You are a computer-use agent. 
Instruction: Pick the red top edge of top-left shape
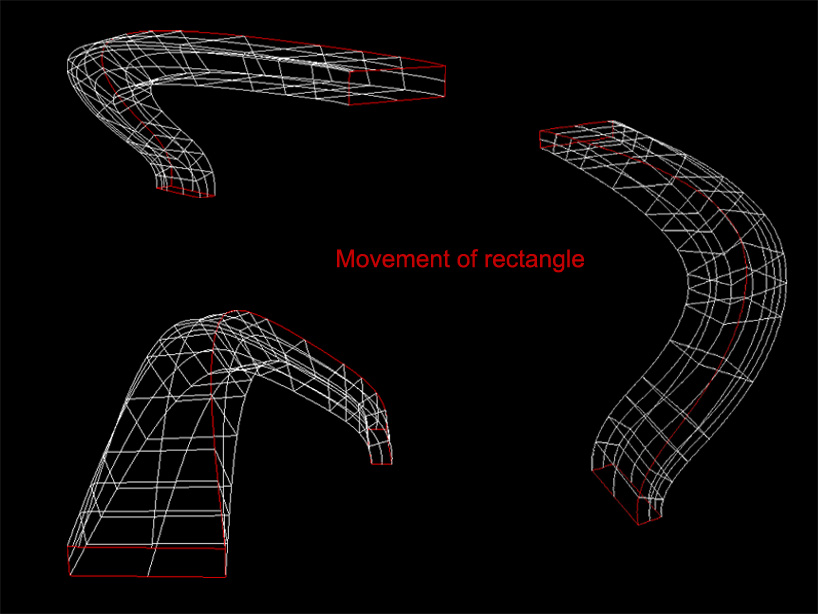point(300,45)
